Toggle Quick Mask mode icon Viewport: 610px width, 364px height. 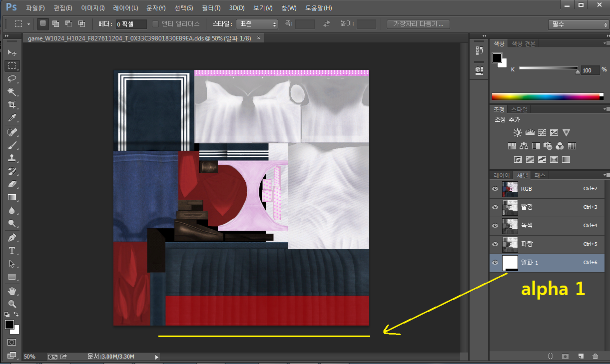coord(12,343)
